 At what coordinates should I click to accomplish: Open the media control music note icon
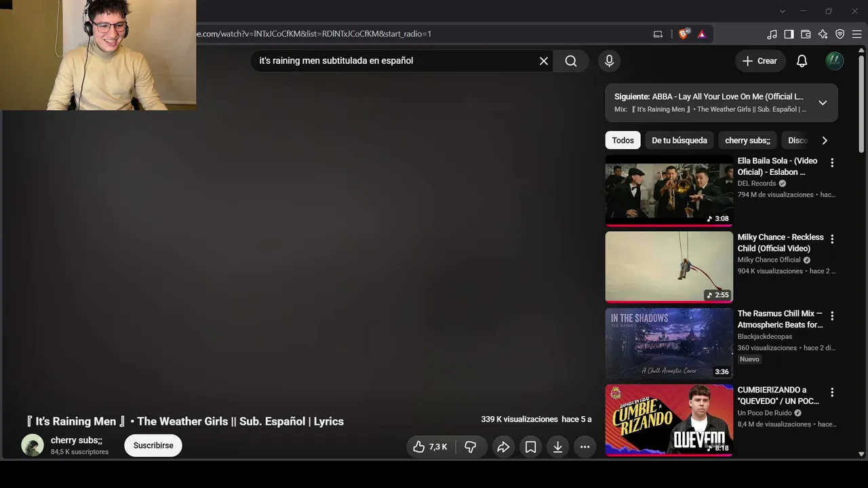click(772, 34)
